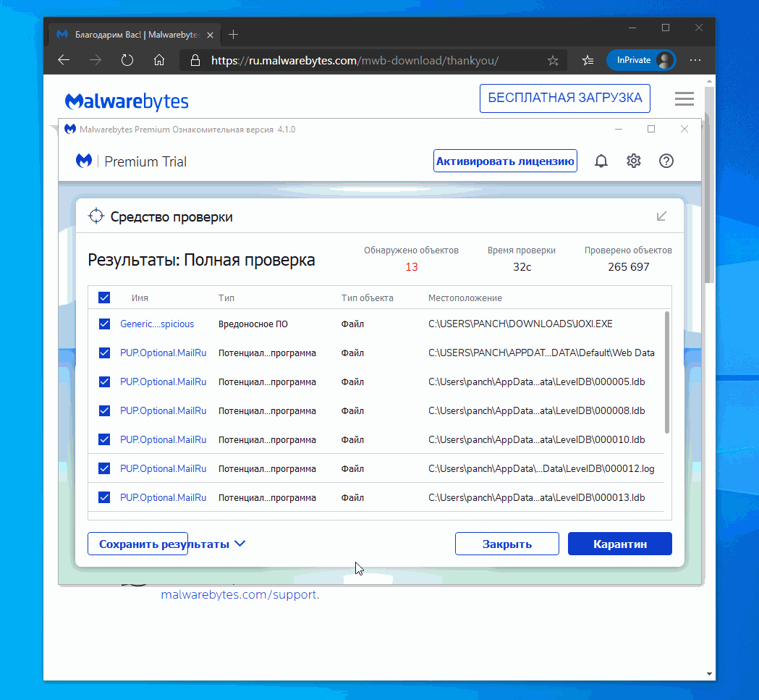Open a new browser tab
This screenshot has height=700, width=759.
point(233,35)
